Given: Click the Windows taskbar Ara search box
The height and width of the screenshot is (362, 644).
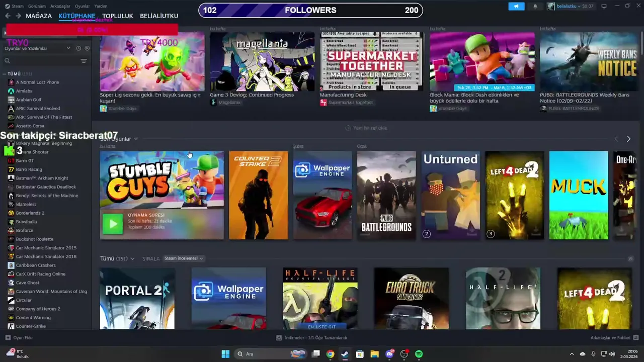Looking at the screenshot, I should 271,354.
